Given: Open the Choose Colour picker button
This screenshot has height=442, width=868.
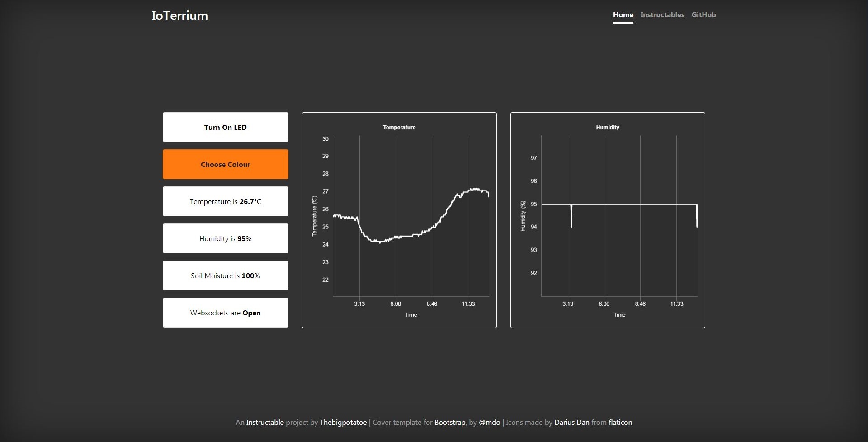Looking at the screenshot, I should point(225,164).
